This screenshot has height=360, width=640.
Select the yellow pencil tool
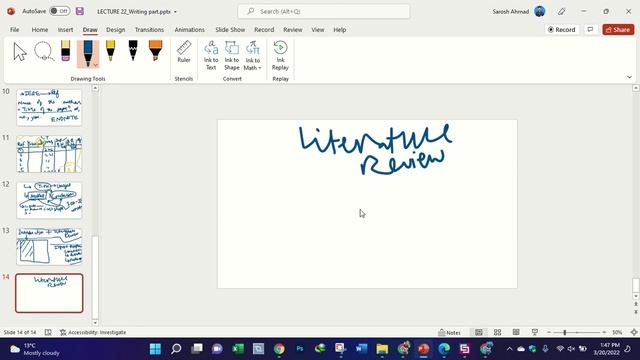pyautogui.click(x=110, y=51)
